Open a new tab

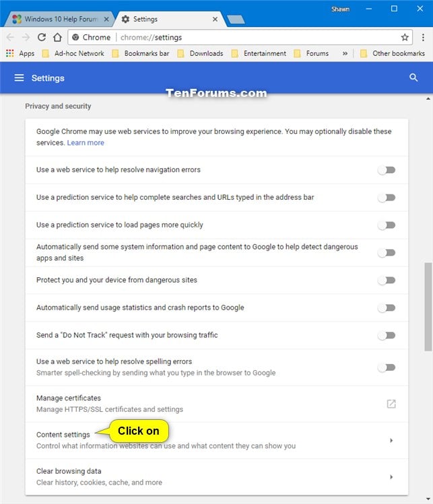tap(236, 20)
